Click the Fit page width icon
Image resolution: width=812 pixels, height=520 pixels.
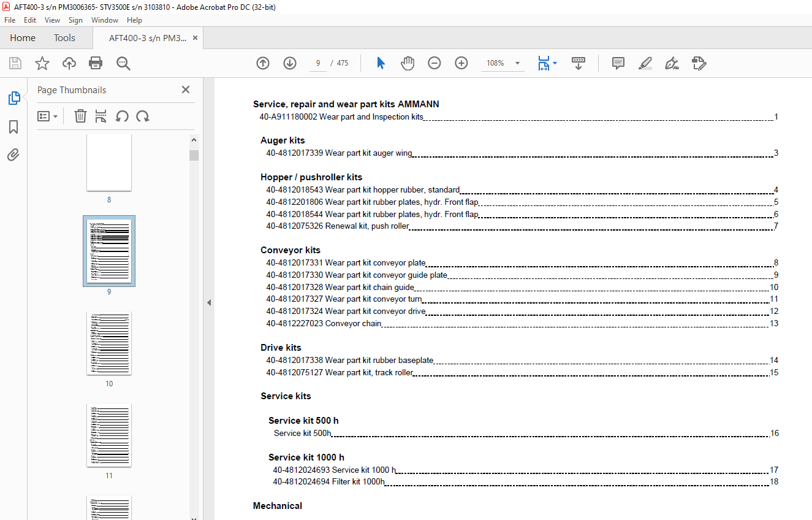tap(544, 63)
